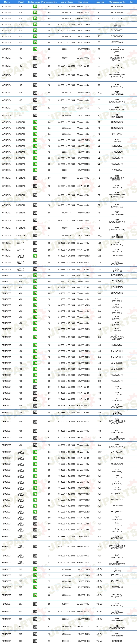Click the '09.2003 -> 08.2004' production years cell
The height and width of the screenshot is (644, 137).
[67, 164]
